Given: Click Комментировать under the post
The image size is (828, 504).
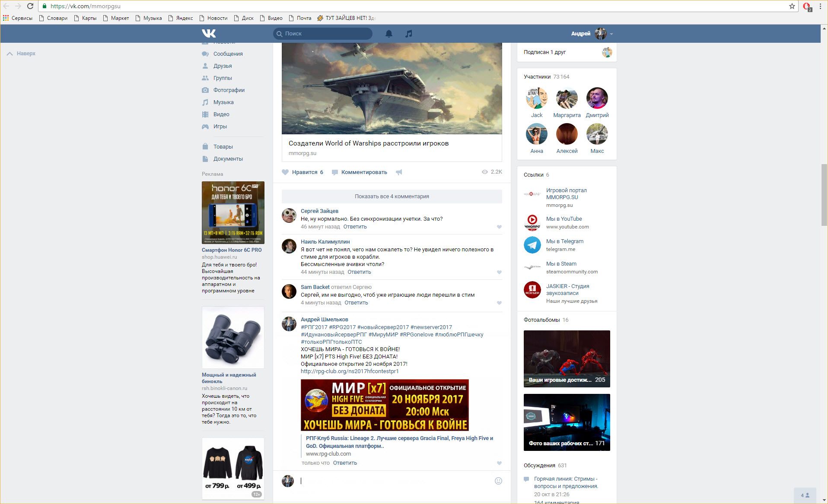Looking at the screenshot, I should click(x=360, y=172).
